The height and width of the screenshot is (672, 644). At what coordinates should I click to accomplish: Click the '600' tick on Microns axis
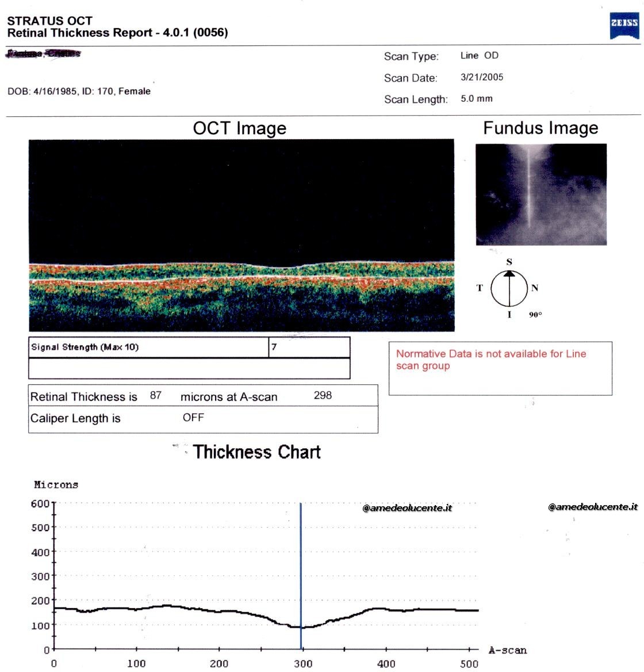point(40,503)
